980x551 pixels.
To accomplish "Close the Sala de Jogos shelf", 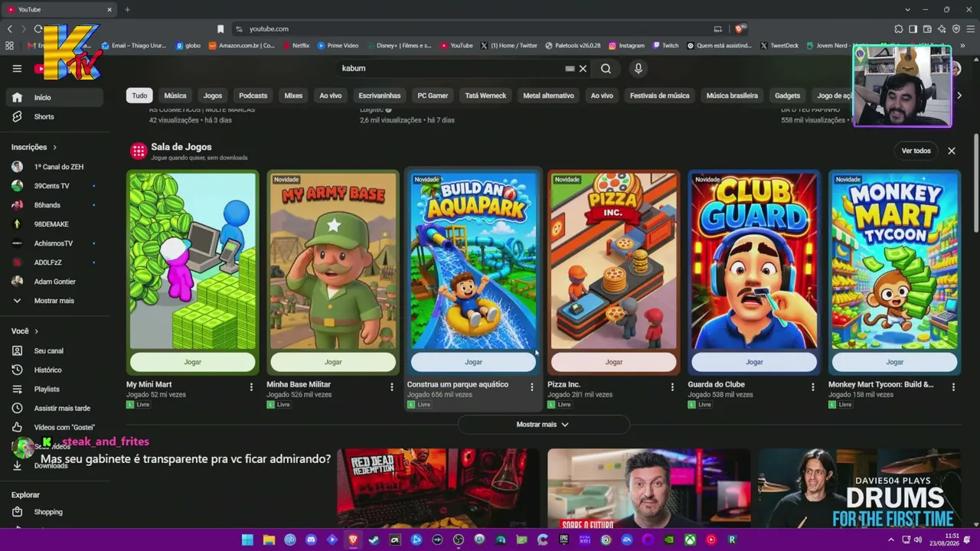I will point(952,151).
